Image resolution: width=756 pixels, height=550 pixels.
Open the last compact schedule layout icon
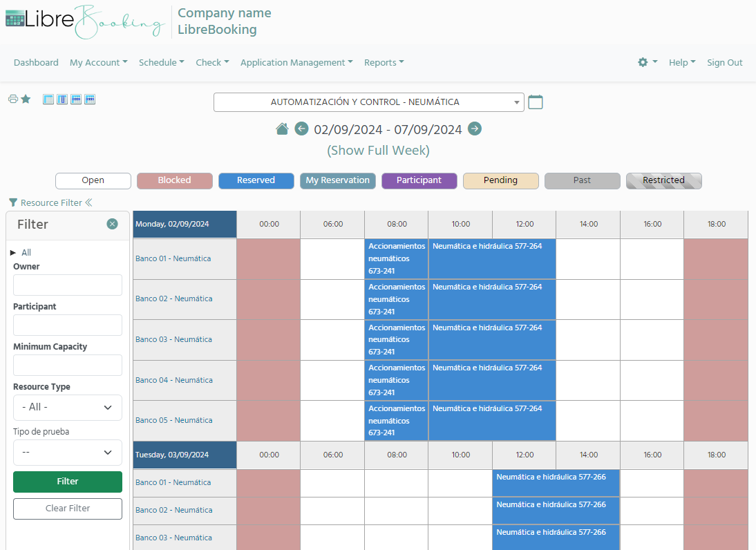tap(89, 99)
